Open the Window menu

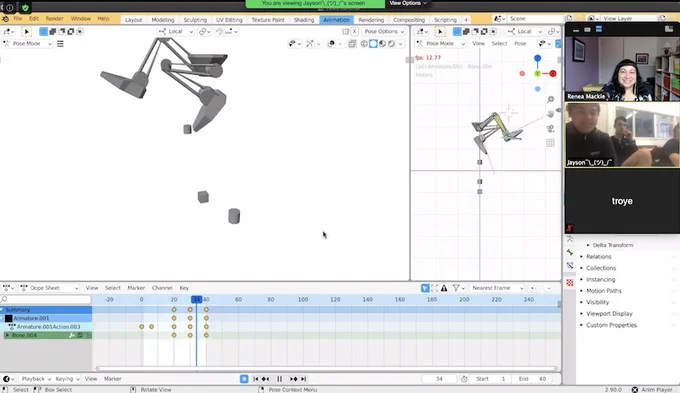point(81,19)
